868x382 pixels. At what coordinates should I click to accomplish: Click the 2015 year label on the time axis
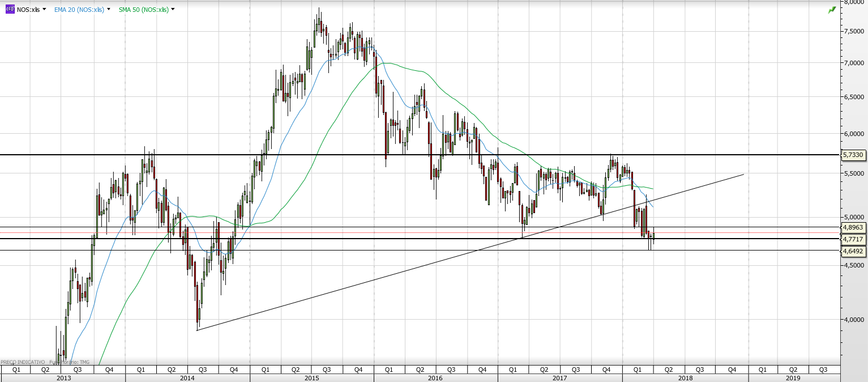[311, 377]
